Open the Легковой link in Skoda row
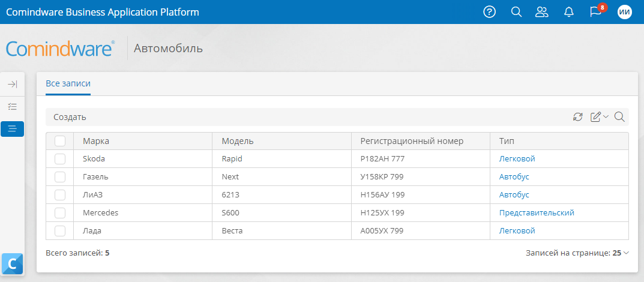The height and width of the screenshot is (282, 644). (x=517, y=159)
